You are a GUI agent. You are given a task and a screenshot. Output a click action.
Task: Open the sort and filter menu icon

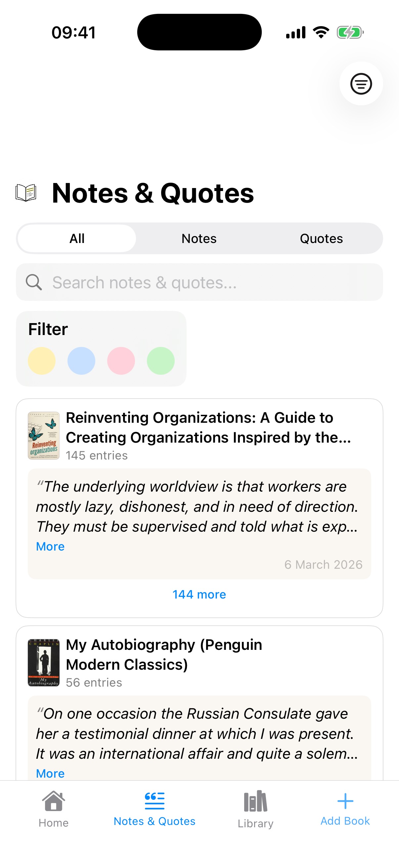pyautogui.click(x=361, y=83)
